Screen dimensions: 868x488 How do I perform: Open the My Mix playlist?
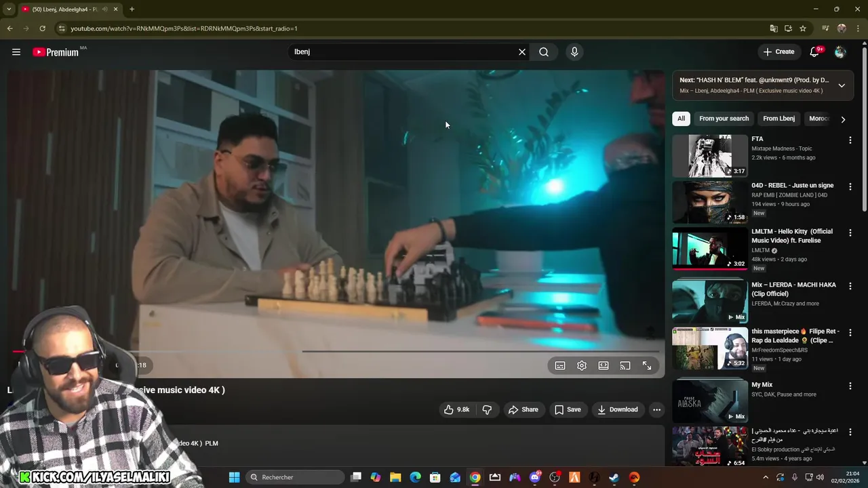(x=710, y=401)
